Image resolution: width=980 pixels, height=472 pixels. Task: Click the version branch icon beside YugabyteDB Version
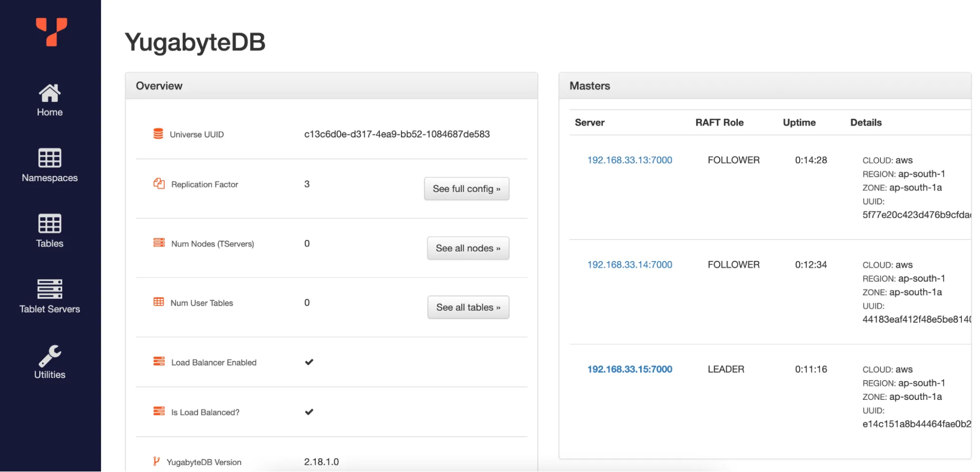tap(157, 461)
